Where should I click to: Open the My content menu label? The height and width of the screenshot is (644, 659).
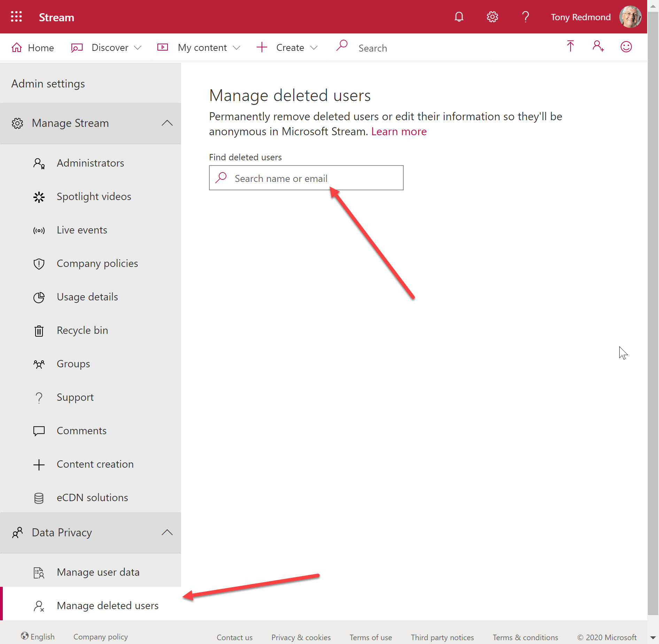click(202, 48)
